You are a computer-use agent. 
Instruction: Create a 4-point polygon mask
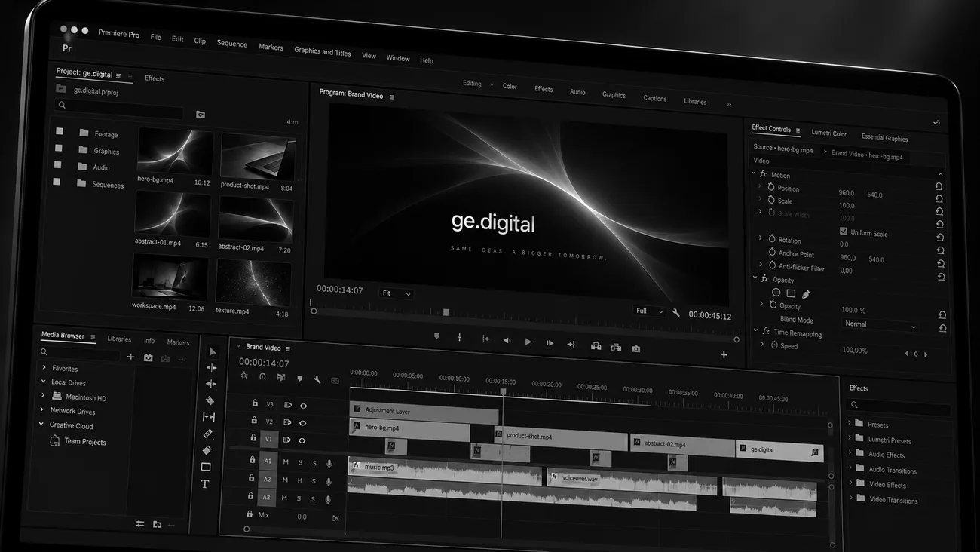click(791, 293)
